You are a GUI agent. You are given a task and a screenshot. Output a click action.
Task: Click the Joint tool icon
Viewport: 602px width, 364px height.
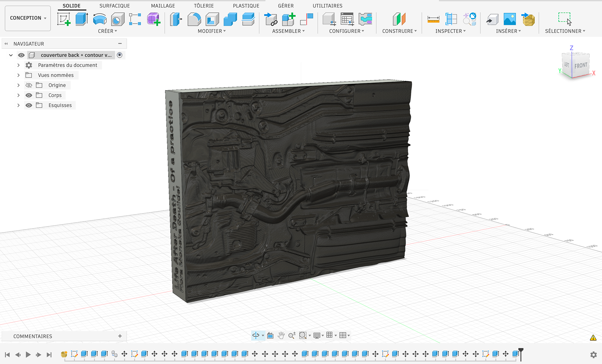pos(307,19)
